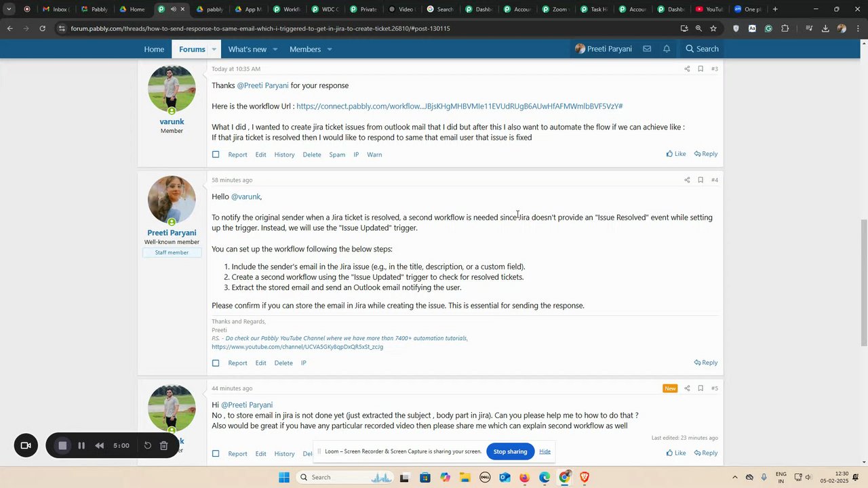
Task: Open browser extensions puzzle icon
Action: (785, 28)
